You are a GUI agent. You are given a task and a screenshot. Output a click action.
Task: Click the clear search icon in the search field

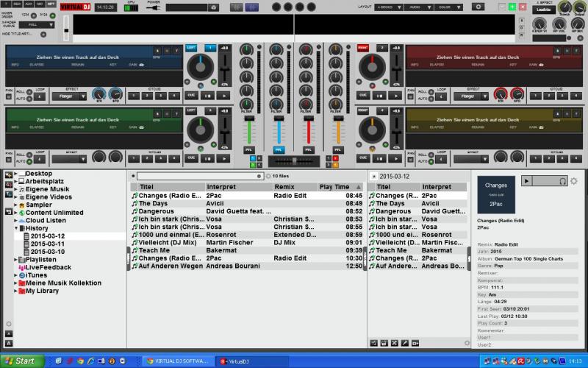tap(259, 176)
